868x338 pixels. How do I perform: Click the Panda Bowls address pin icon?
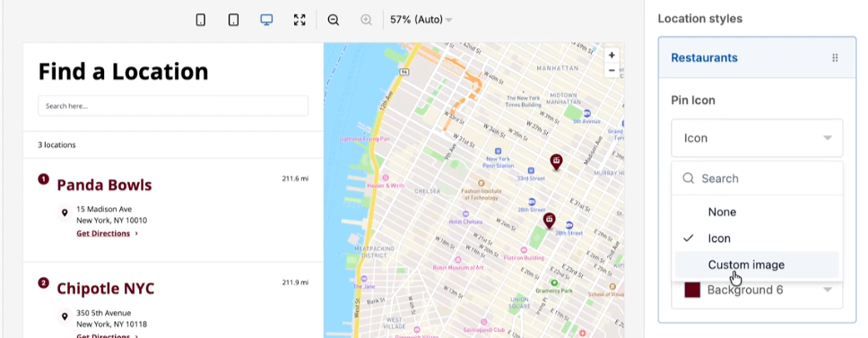coord(65,213)
